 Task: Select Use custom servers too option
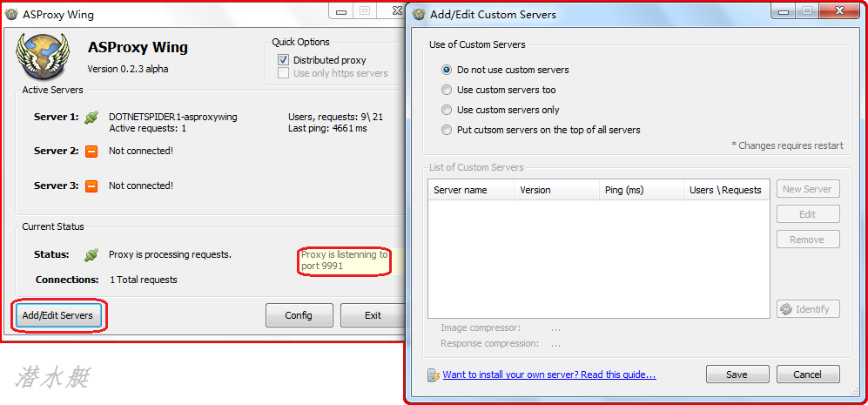tap(447, 90)
